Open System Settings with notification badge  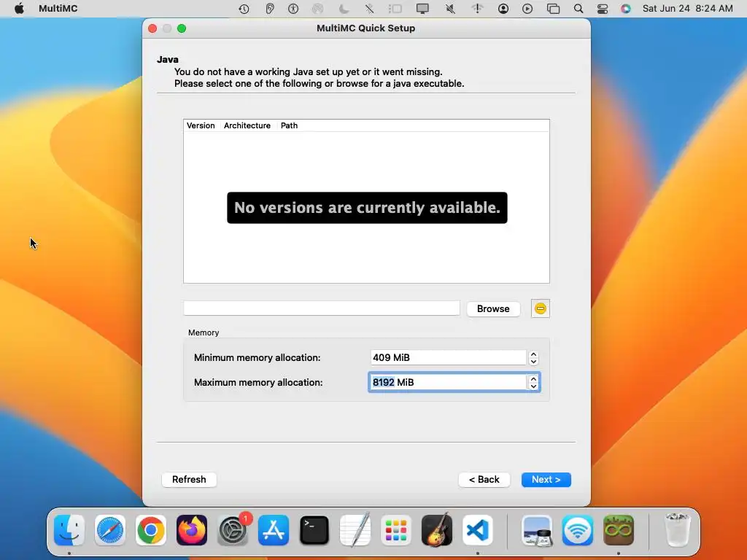pos(233,530)
